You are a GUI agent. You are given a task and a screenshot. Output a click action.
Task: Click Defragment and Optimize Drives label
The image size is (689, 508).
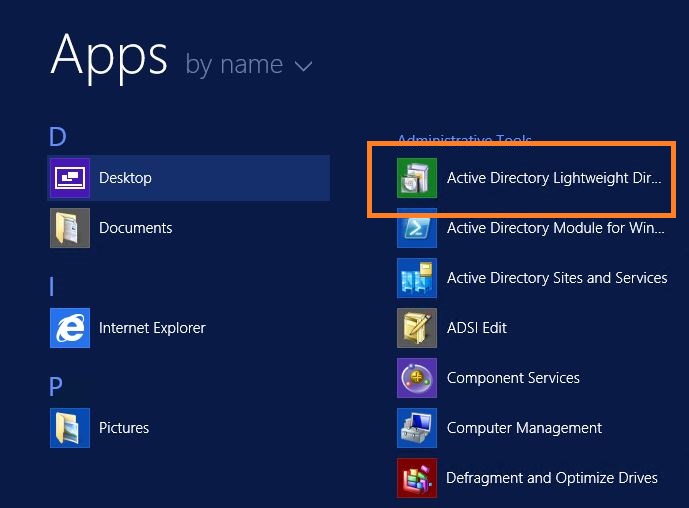click(552, 478)
